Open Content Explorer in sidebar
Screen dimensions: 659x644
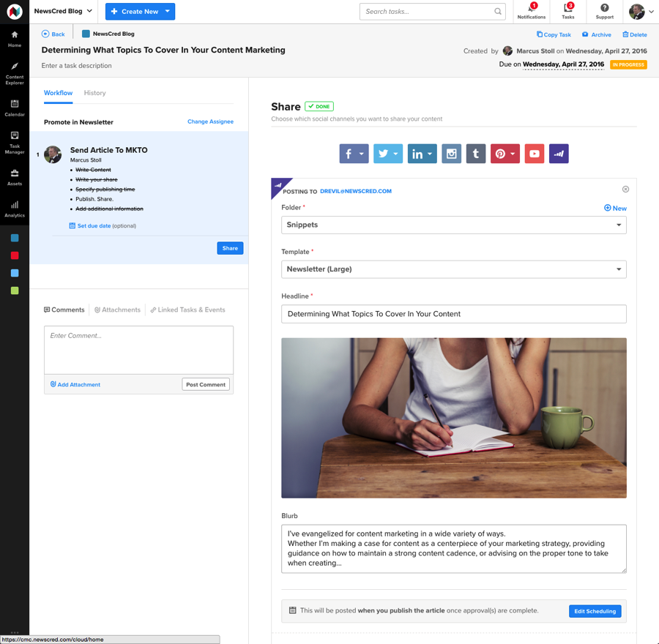pos(15,73)
